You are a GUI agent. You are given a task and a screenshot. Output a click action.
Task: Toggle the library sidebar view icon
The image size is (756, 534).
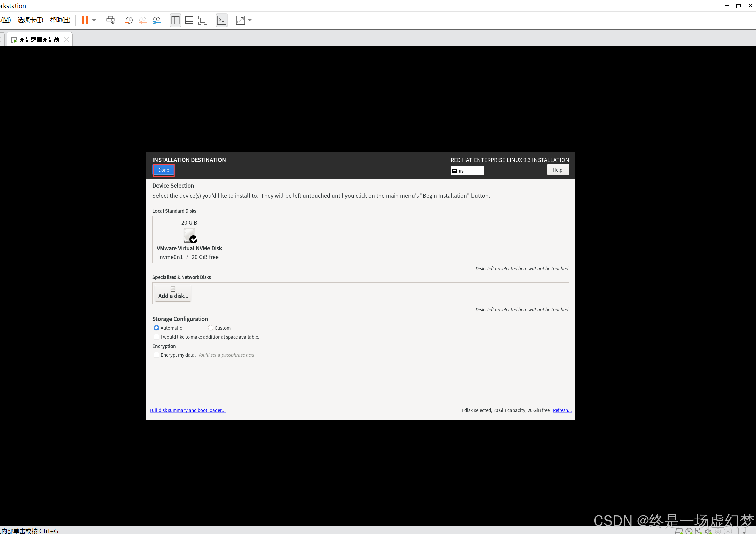[x=175, y=20]
